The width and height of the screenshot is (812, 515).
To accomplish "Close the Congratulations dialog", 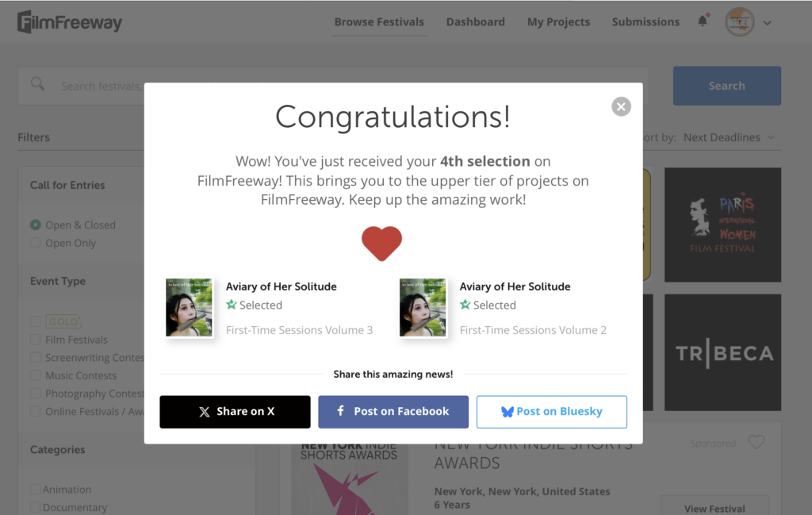I will 621,106.
